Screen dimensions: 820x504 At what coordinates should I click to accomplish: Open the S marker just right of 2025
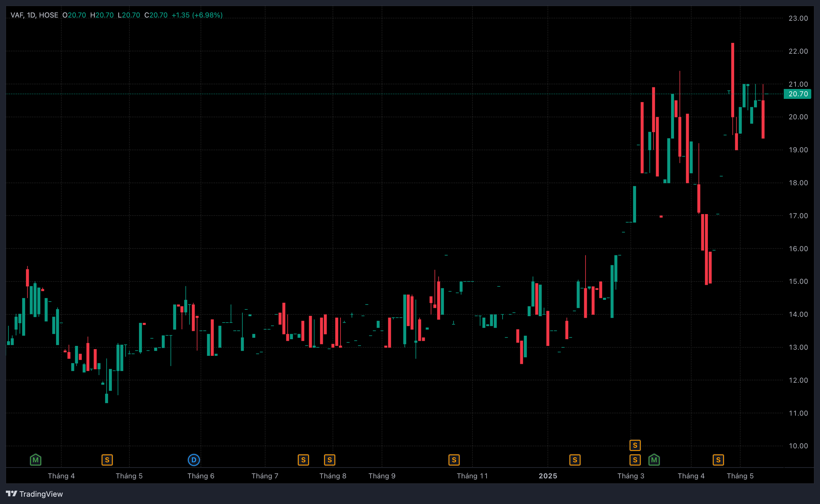tap(574, 460)
